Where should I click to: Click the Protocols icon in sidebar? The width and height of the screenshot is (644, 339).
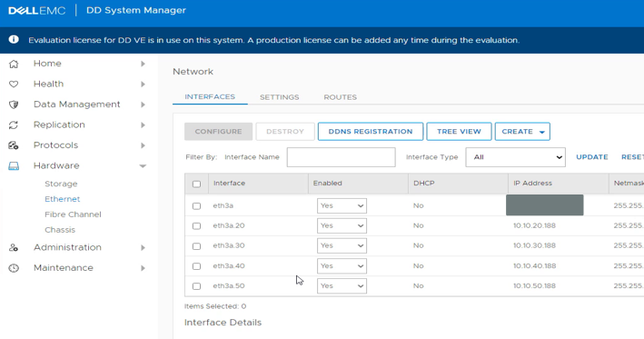click(14, 145)
